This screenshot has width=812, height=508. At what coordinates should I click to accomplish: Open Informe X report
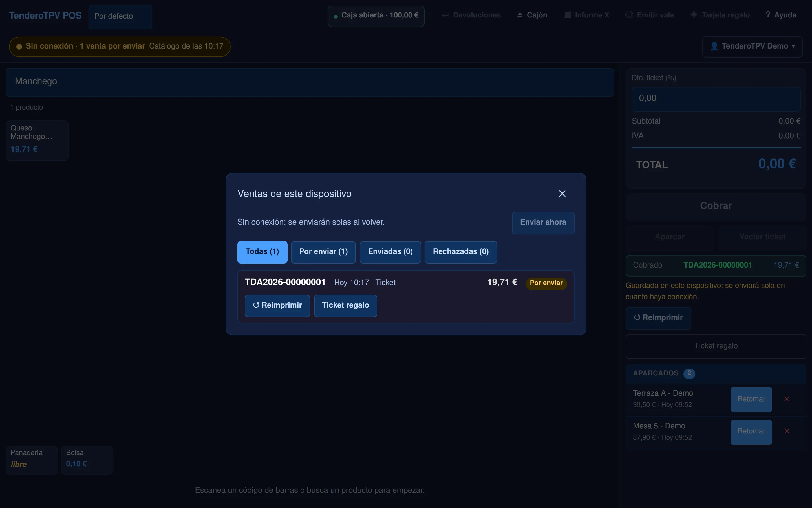(x=586, y=15)
